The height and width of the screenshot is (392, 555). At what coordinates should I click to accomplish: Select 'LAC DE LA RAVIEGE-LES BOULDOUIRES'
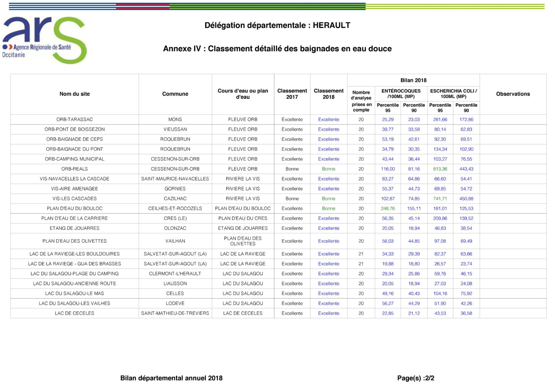(75, 254)
